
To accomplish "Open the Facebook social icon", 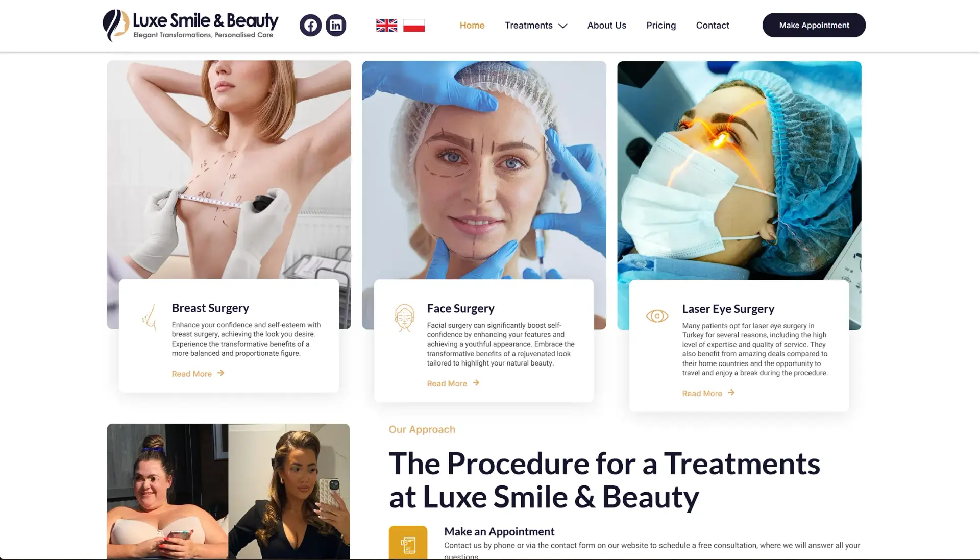I will point(310,25).
